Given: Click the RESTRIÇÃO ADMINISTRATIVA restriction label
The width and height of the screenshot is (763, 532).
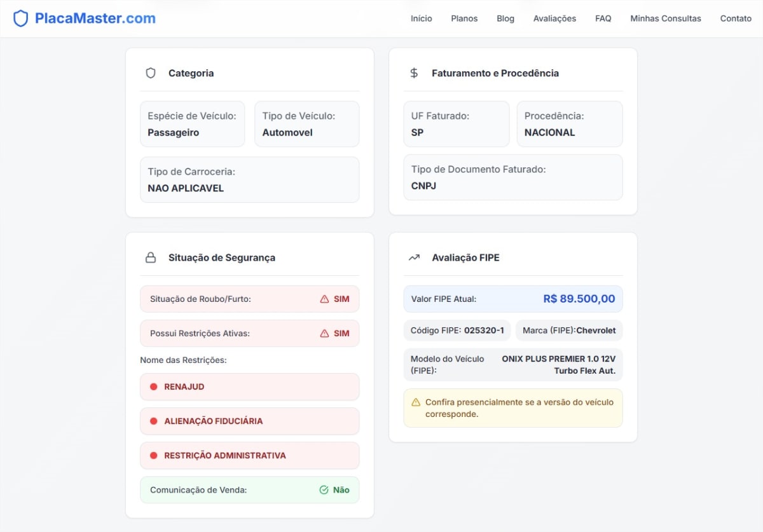Looking at the screenshot, I should click(x=225, y=455).
